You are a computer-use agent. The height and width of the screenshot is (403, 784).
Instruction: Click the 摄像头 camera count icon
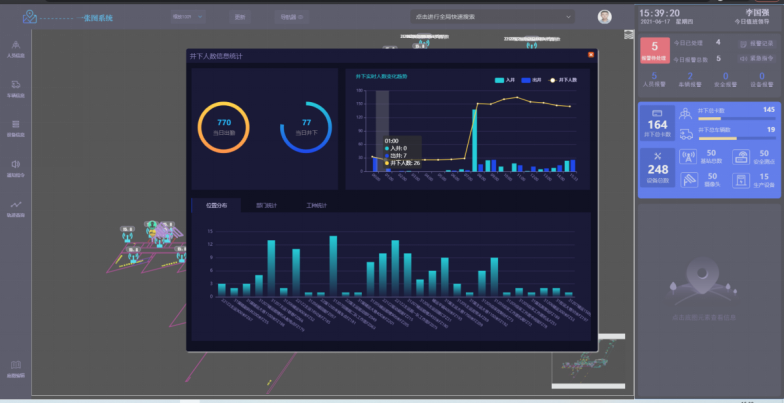pyautogui.click(x=688, y=180)
